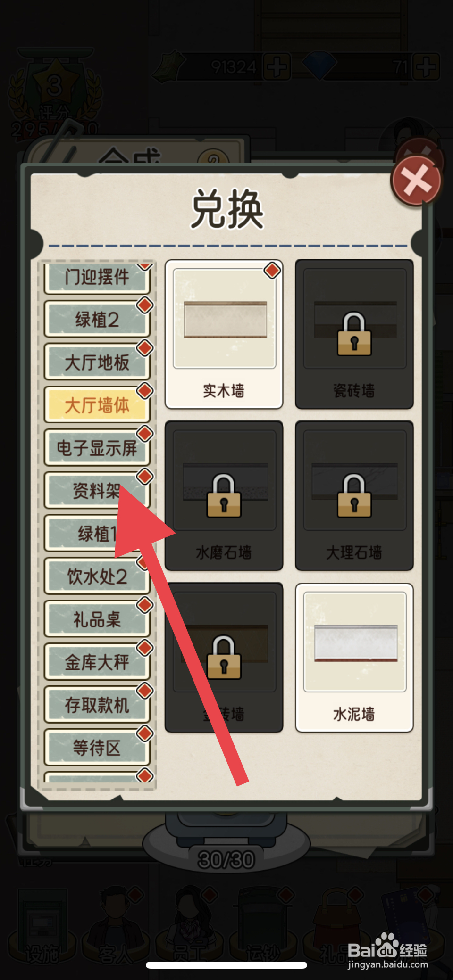Select the 礼品桌 category
Viewport: 453px width, 980px height.
[97, 619]
